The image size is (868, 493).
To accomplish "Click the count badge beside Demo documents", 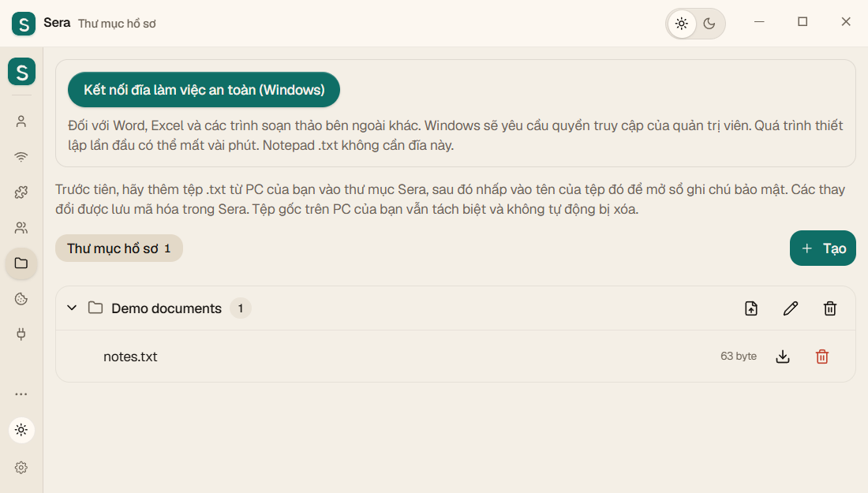I will tap(240, 308).
